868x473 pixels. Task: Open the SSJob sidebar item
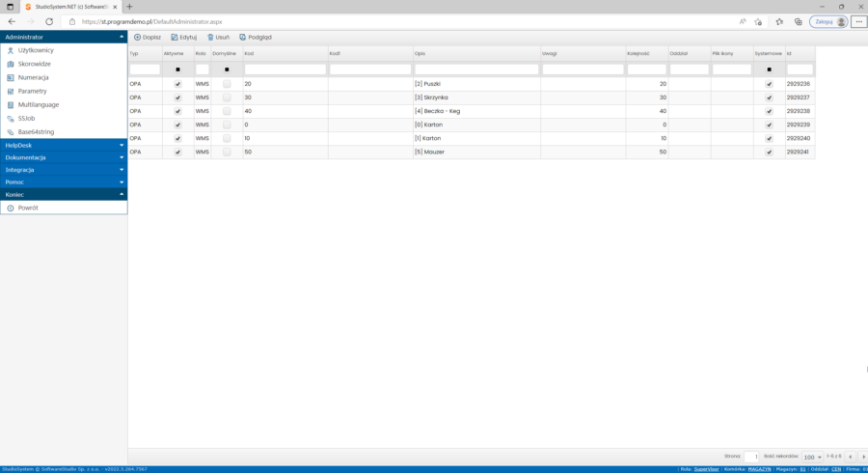coord(26,118)
